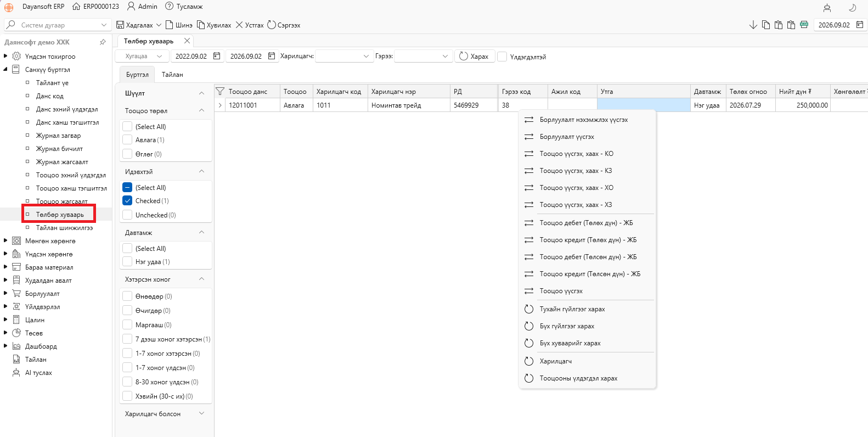Open Хадгалах dropdown arrow

coord(159,25)
